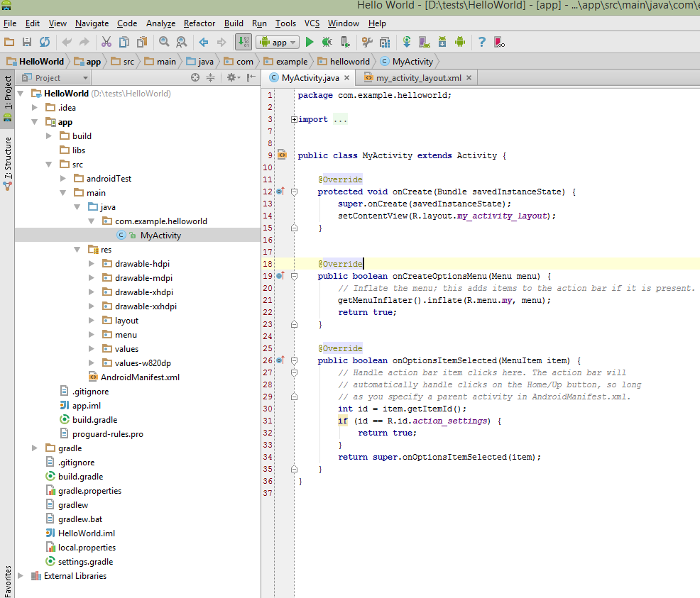
Task: Expand the build folder in tree
Action: [x=49, y=136]
